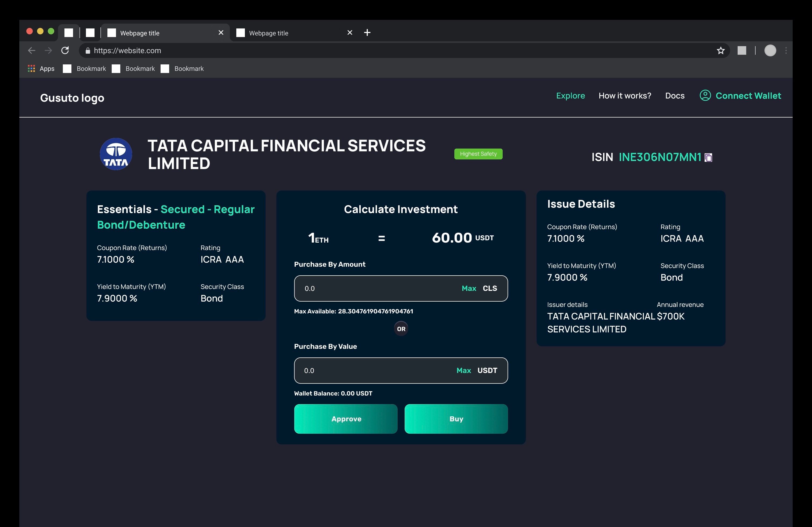812x527 pixels.
Task: Click the Gusuto logo
Action: (x=72, y=98)
